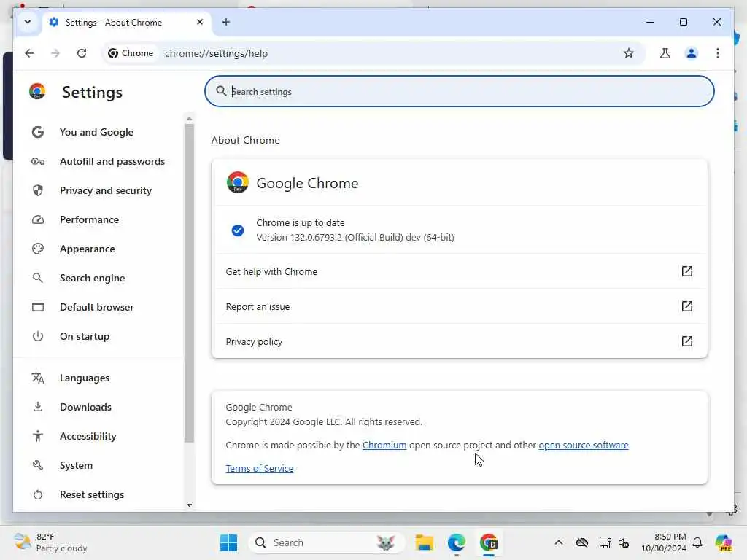This screenshot has width=747, height=560.
Task: Open Windows Start menu
Action: tap(228, 542)
